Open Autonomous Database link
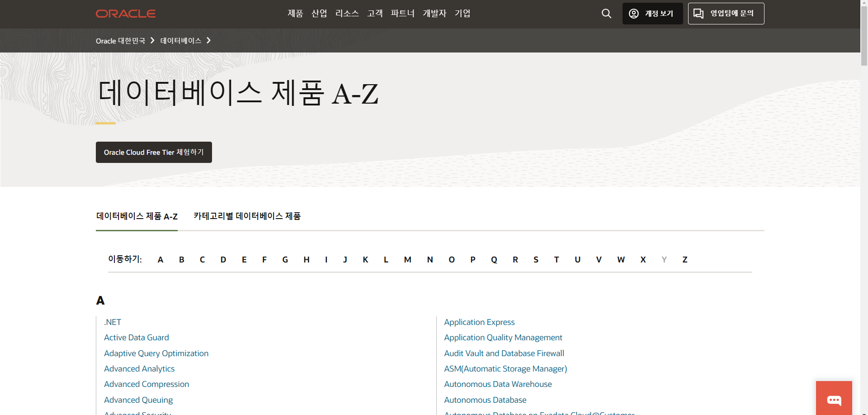 (485, 400)
